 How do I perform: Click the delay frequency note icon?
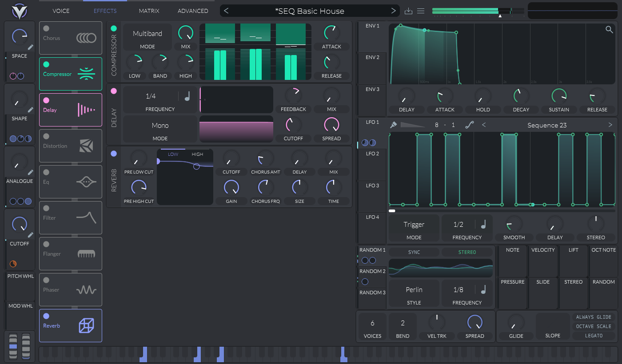click(187, 96)
